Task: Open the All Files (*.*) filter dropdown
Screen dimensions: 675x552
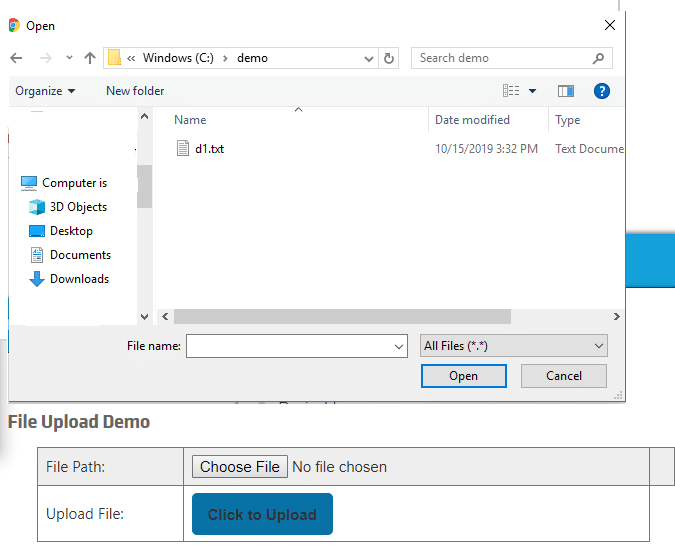Action: click(514, 346)
